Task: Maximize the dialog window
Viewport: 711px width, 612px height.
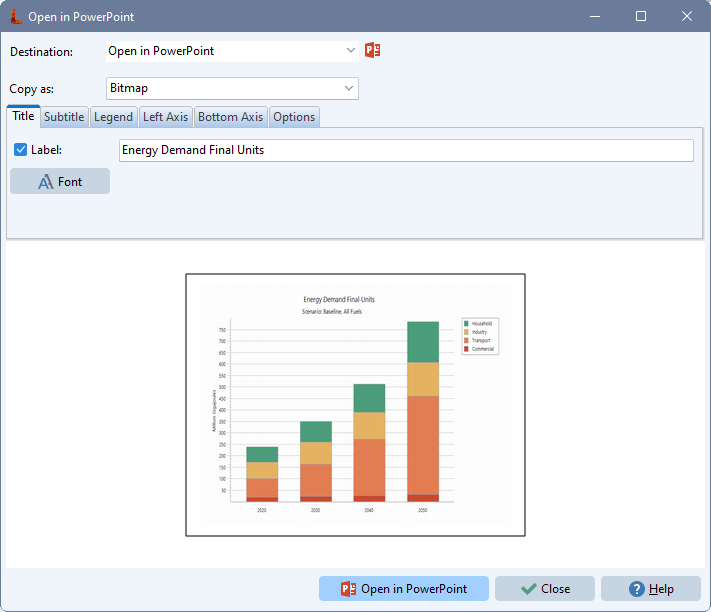Action: (641, 16)
